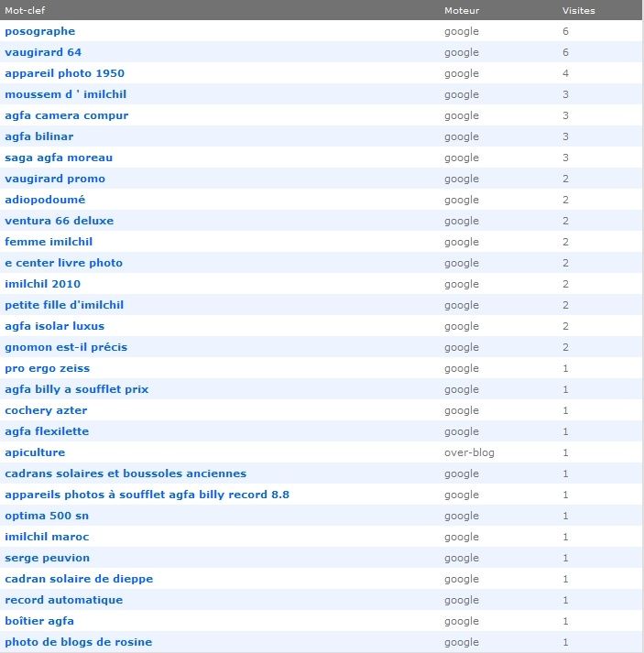
Task: Select 'pro ergo zeiss' keyword link
Action: pyautogui.click(x=48, y=368)
